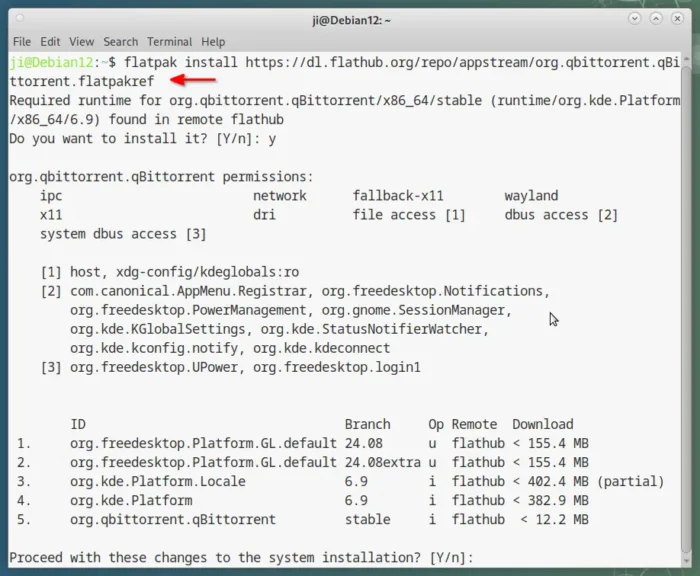Click the 'wayland' permission
Screen dimensions: 700x576
click(531, 196)
